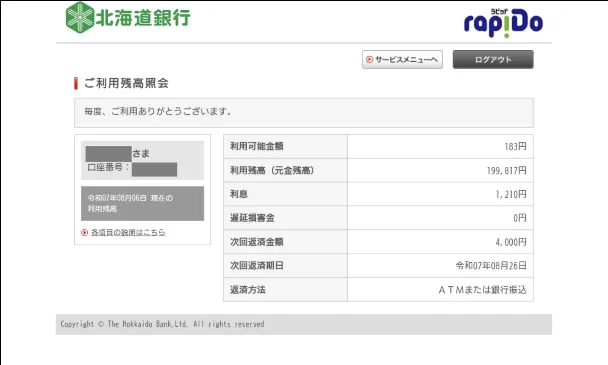
Task: Click red arrow icon beside 各項目の説明はこちら
Action: click(x=84, y=232)
